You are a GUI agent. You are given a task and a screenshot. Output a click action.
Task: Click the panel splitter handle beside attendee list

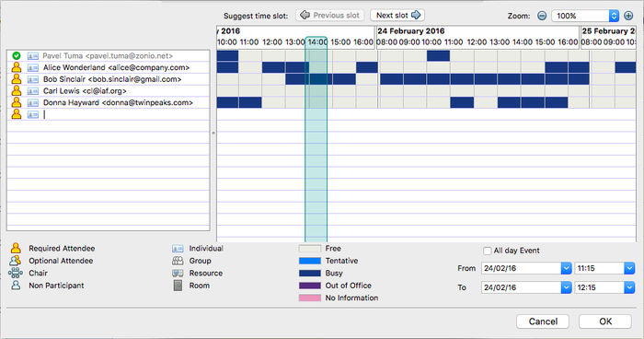point(213,133)
